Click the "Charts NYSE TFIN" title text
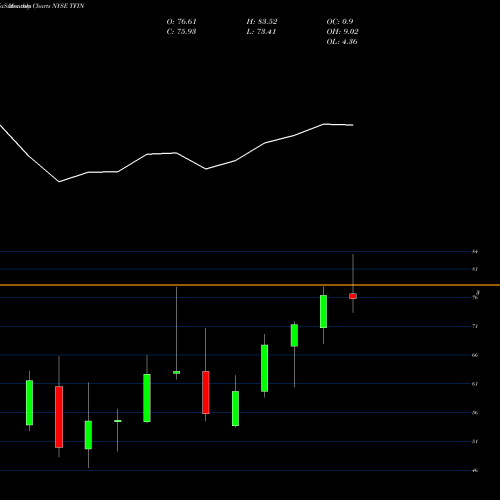Image resolution: width=500 pixels, height=500 pixels. [58, 6]
